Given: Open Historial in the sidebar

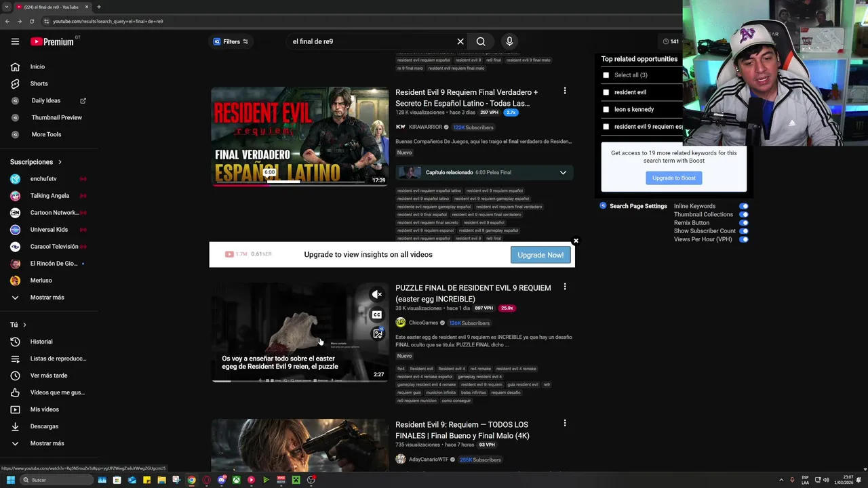Looking at the screenshot, I should point(41,342).
